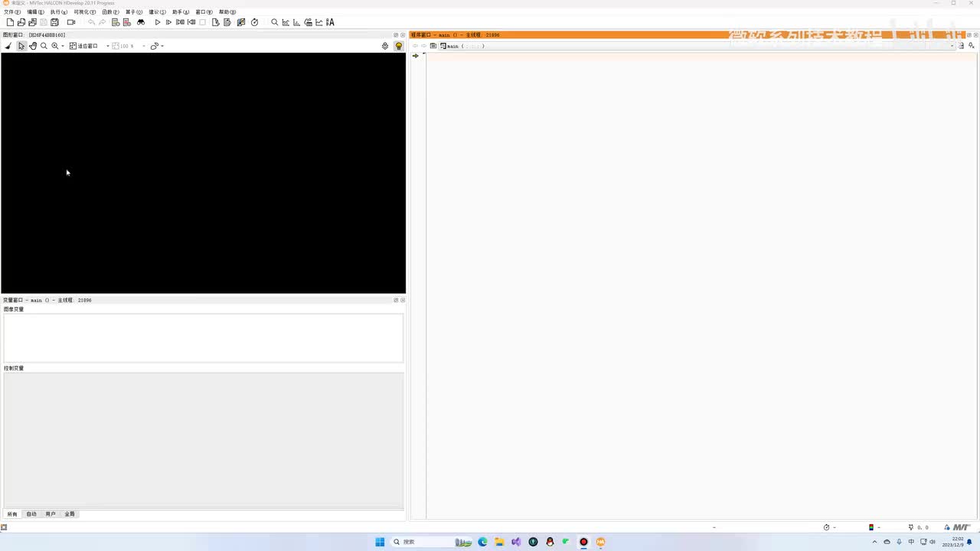
Task: Open the feature histogram icon
Action: (297, 23)
